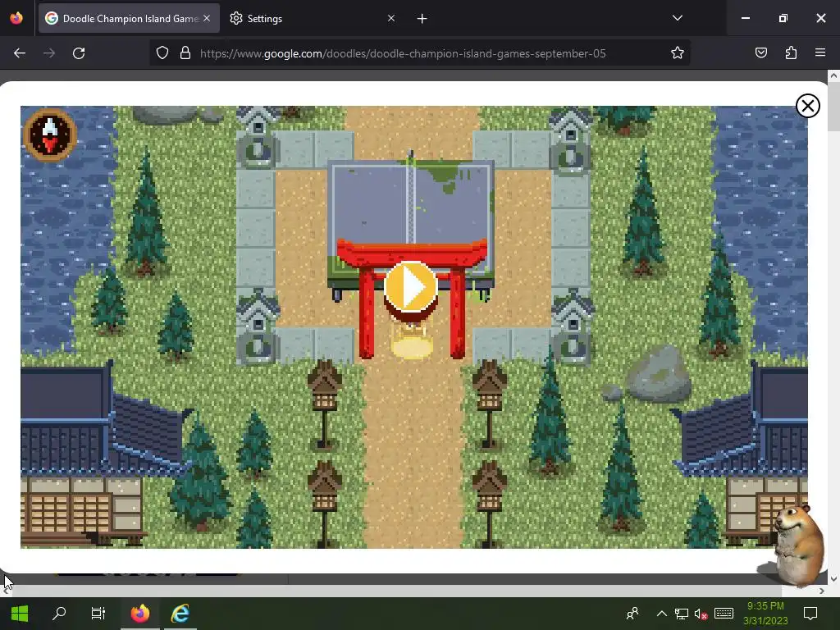Image resolution: width=840 pixels, height=630 pixels.
Task: List all tabs dropdown arrow
Action: 677,18
